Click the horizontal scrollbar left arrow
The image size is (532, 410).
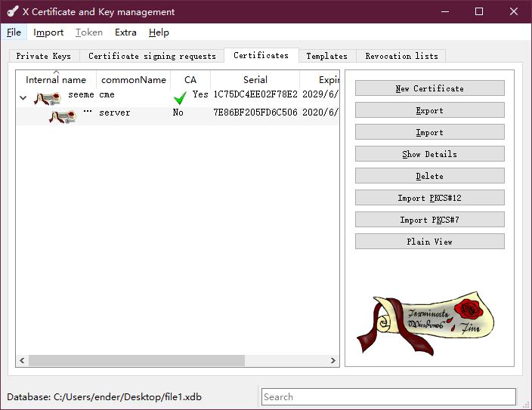click(x=22, y=360)
